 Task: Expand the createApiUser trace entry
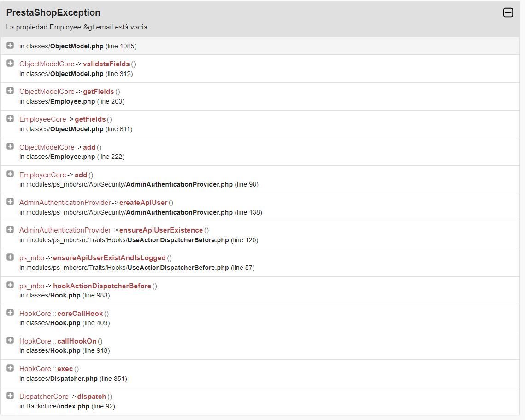coord(10,202)
